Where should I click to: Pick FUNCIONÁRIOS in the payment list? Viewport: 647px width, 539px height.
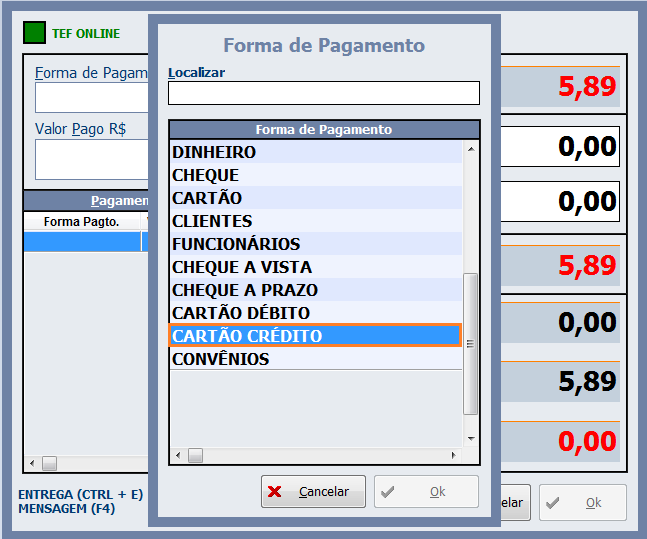[x=236, y=244]
